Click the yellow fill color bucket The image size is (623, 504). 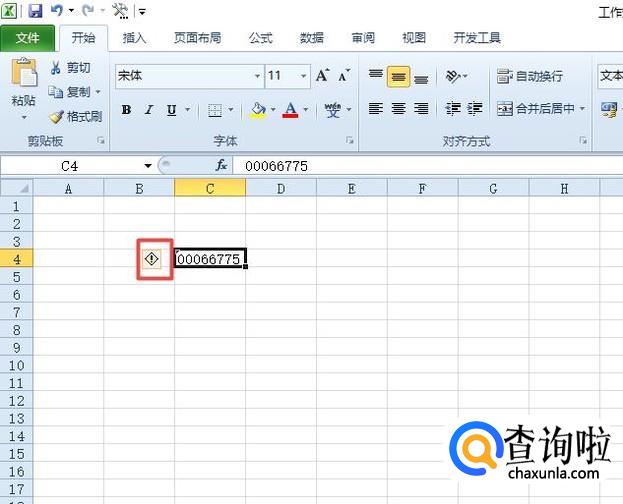click(258, 110)
